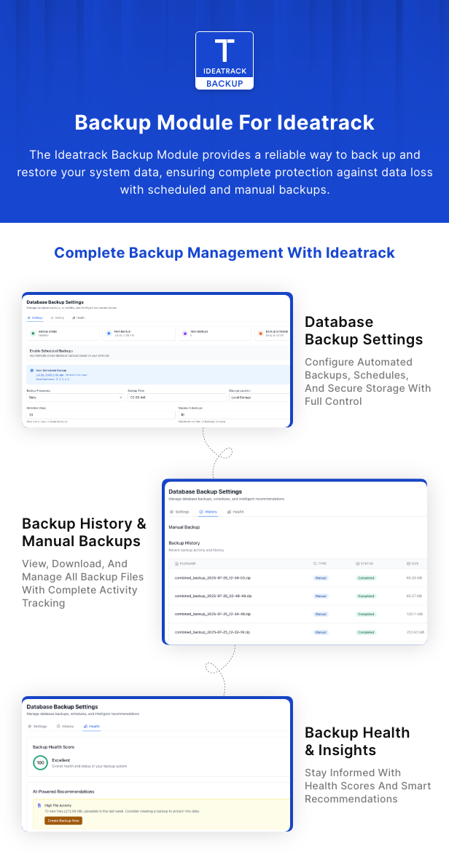The image size is (449, 868).
Task: Click combined_backup_2025-07-25_12-34-49.zip filename
Action: [213, 614]
